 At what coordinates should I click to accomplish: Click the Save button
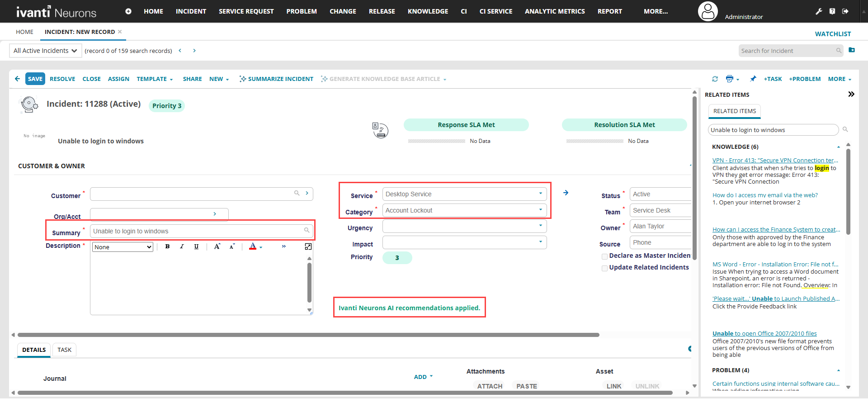35,79
